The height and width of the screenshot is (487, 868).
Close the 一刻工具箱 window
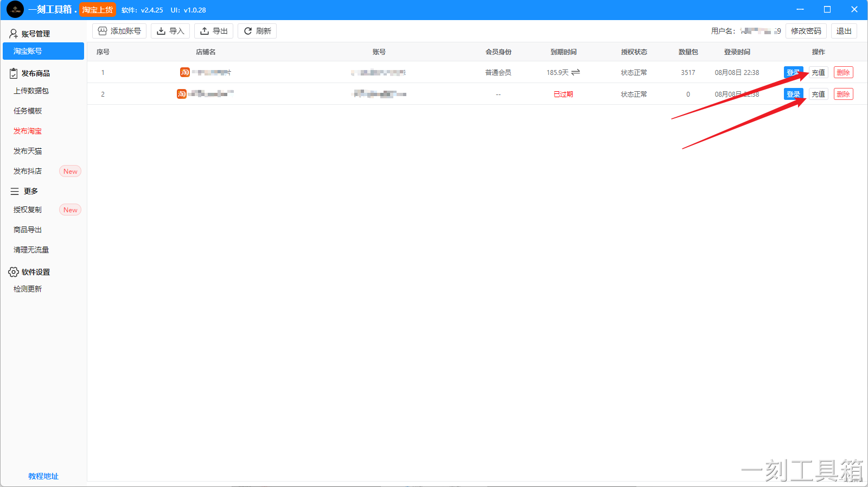pyautogui.click(x=854, y=9)
